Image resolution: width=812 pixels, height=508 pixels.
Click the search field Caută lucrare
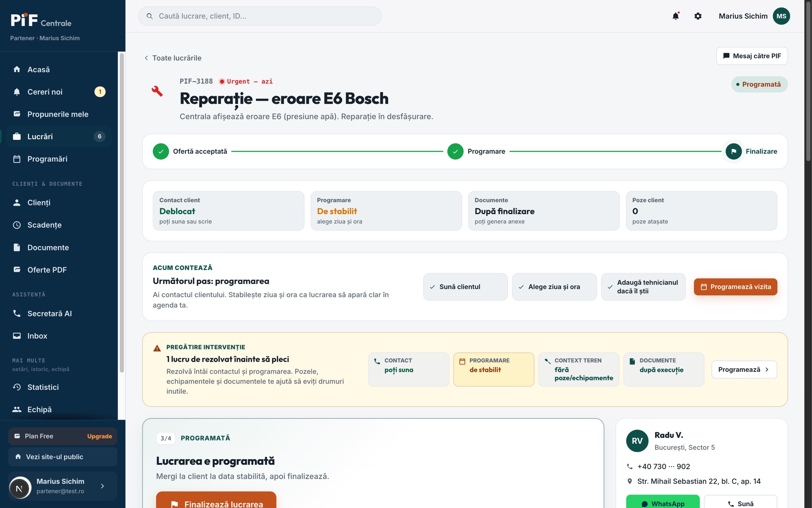click(x=260, y=16)
